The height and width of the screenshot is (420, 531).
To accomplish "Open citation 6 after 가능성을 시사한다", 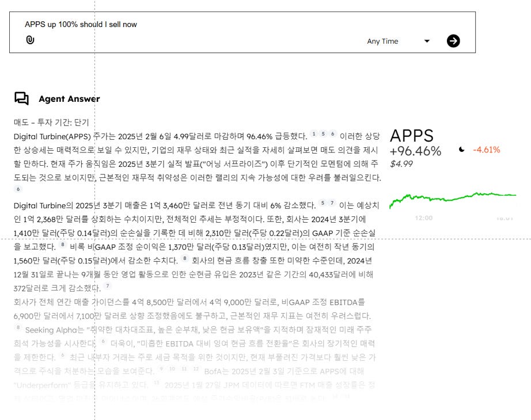I will click(103, 341).
